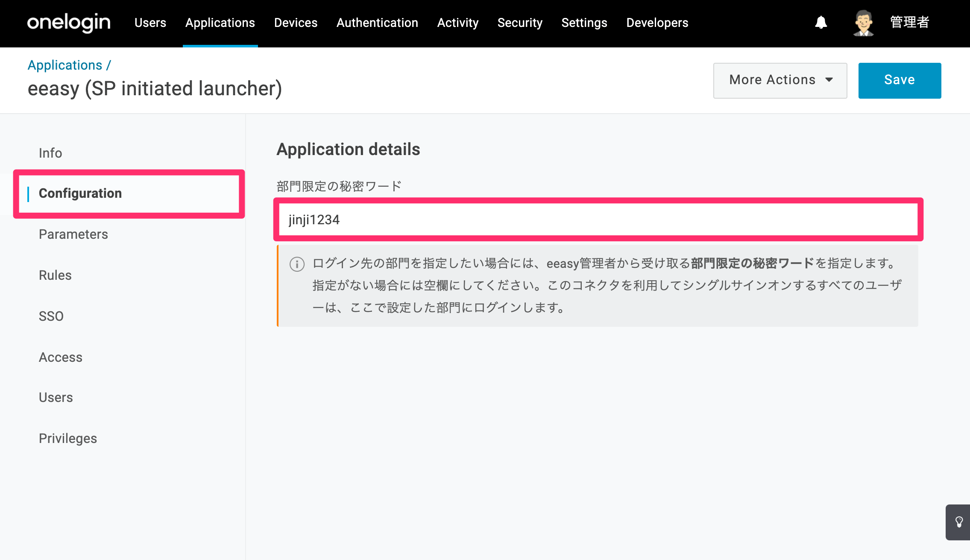Save the application settings

tap(900, 80)
